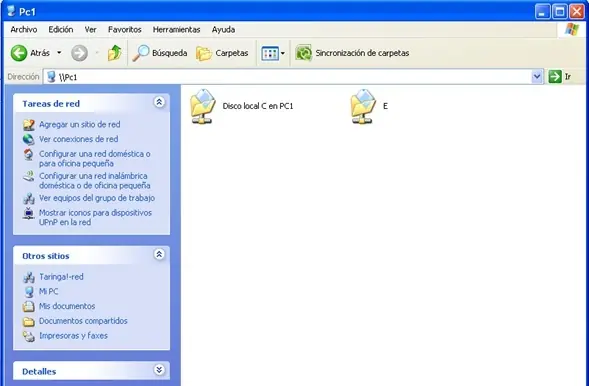589x386 pixels.
Task: Open Configurar una red inalámbrica link
Action: point(95,181)
